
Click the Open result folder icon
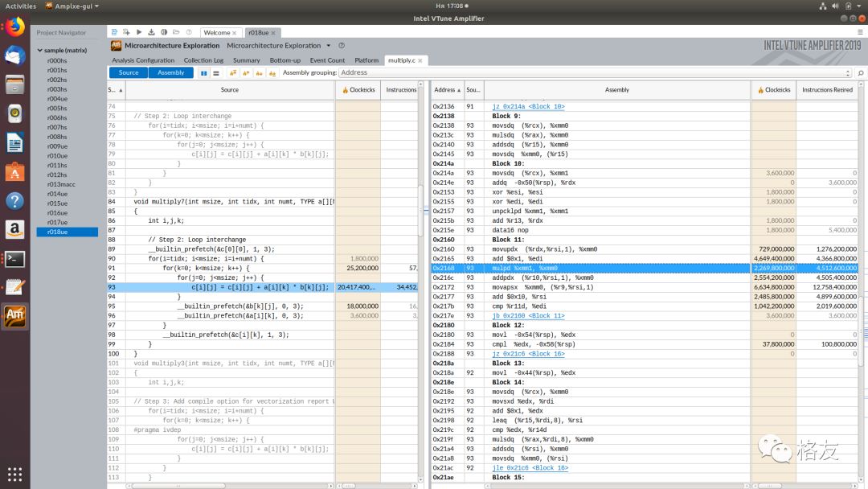coord(176,32)
